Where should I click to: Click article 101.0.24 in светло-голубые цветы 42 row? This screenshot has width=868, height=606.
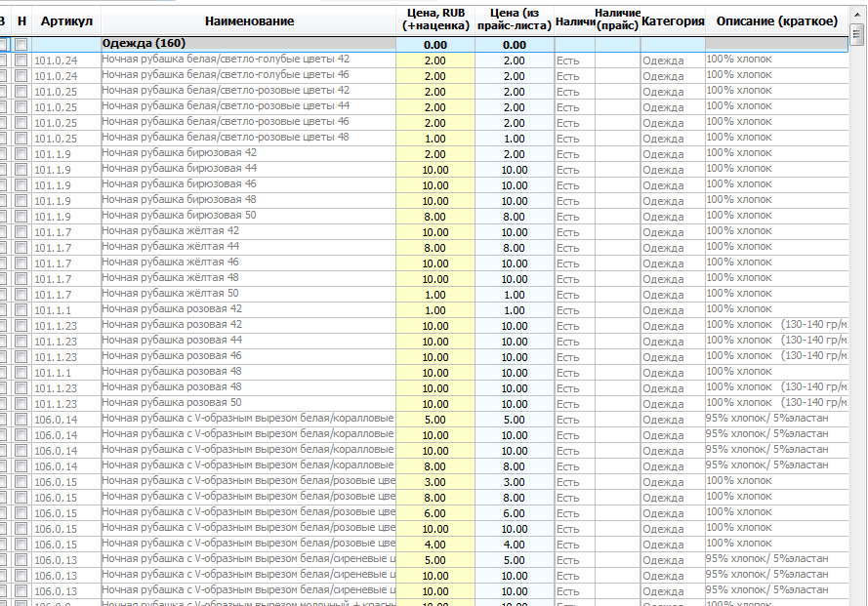coord(56,61)
